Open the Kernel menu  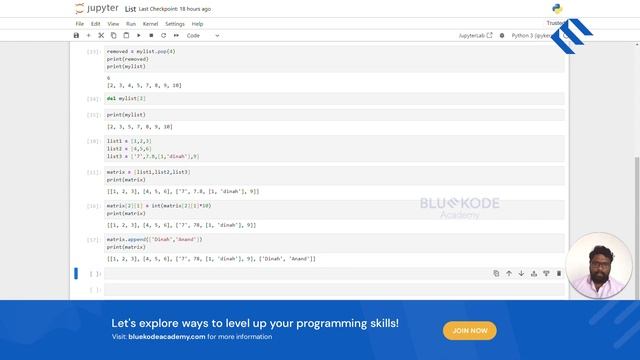point(150,24)
